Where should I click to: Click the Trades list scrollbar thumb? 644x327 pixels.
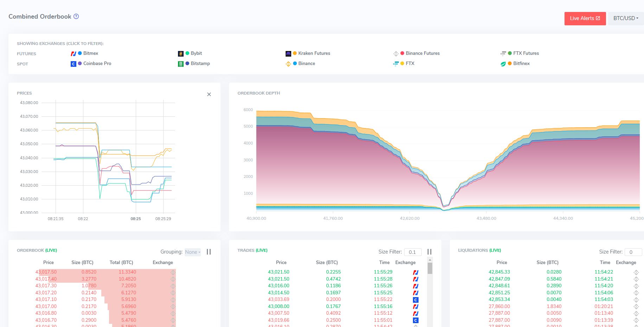pos(430,268)
